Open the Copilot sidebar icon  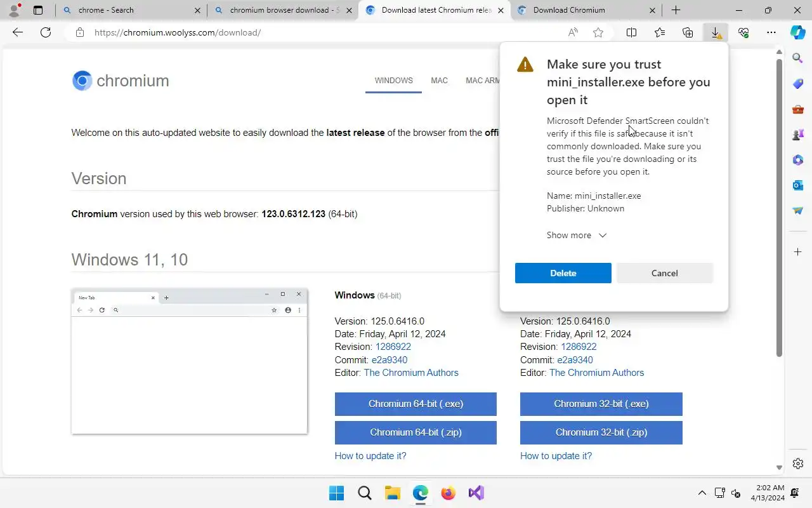click(798, 32)
